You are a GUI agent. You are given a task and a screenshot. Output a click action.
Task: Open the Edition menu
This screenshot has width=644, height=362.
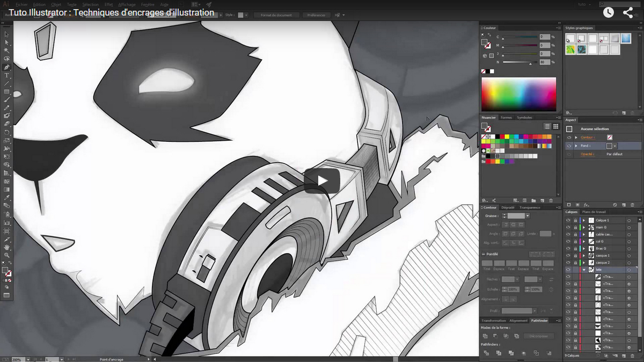point(39,4)
